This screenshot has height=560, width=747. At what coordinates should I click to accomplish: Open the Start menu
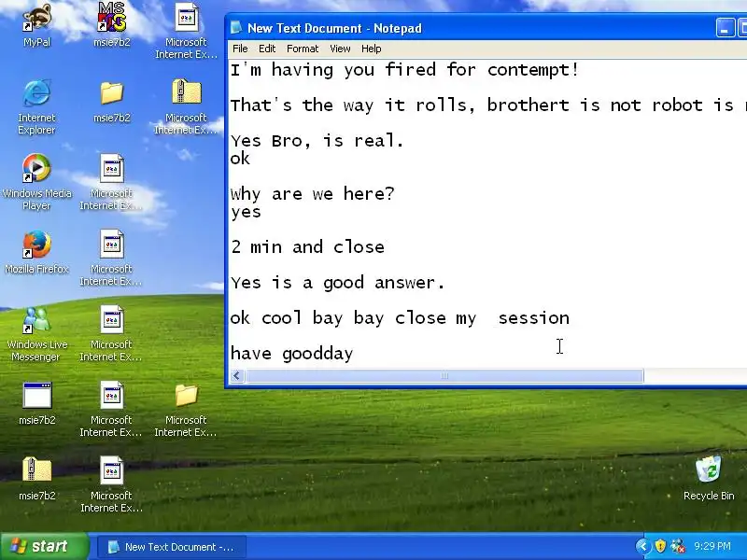(x=44, y=546)
